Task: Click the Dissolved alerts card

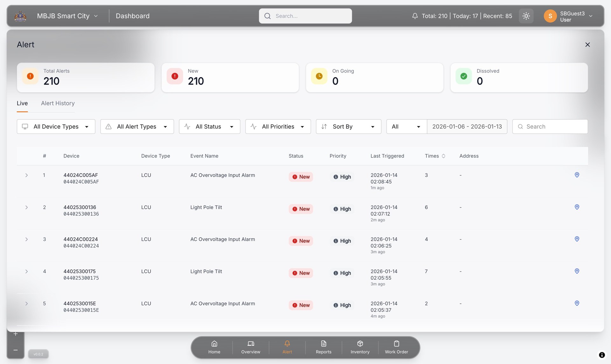Action: [519, 78]
